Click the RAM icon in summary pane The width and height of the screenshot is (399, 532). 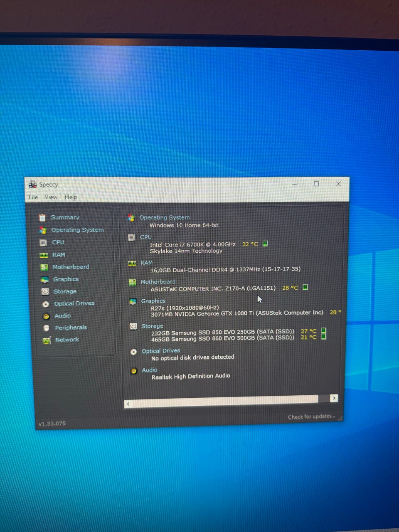132,263
